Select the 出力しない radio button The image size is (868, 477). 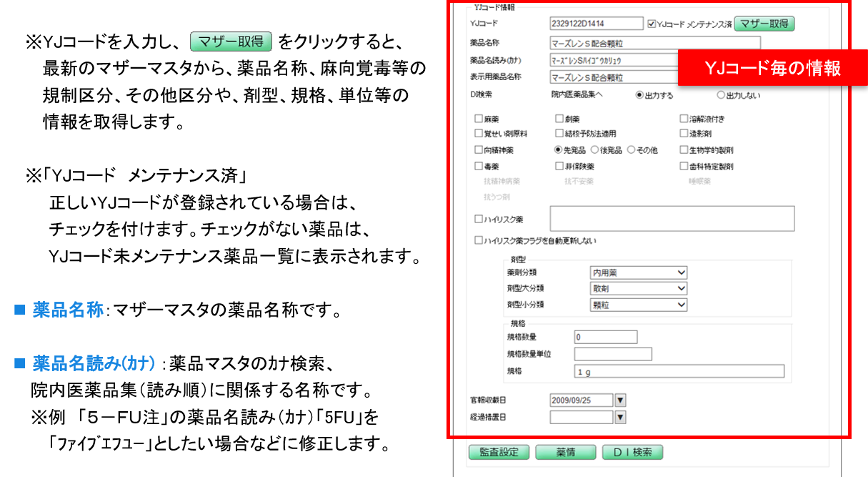click(720, 95)
